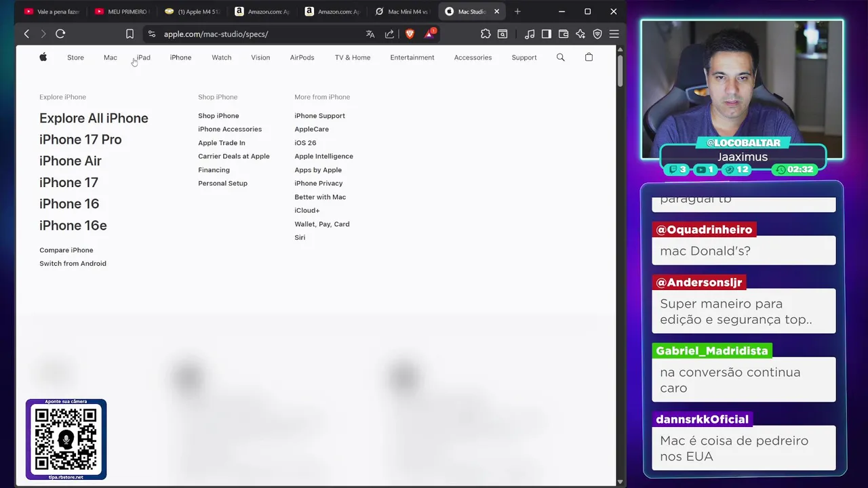868x488 pixels.
Task: Open a new browser tab
Action: [x=517, y=12]
